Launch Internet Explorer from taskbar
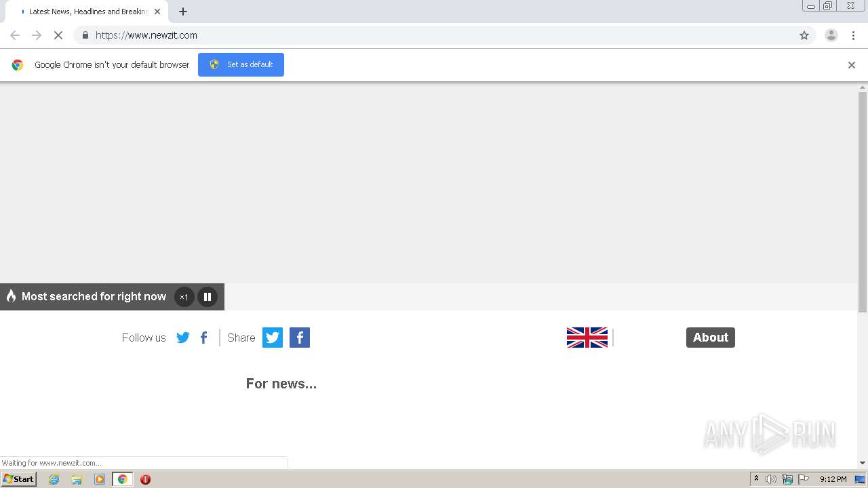Viewport: 868px width, 488px height. click(x=54, y=479)
